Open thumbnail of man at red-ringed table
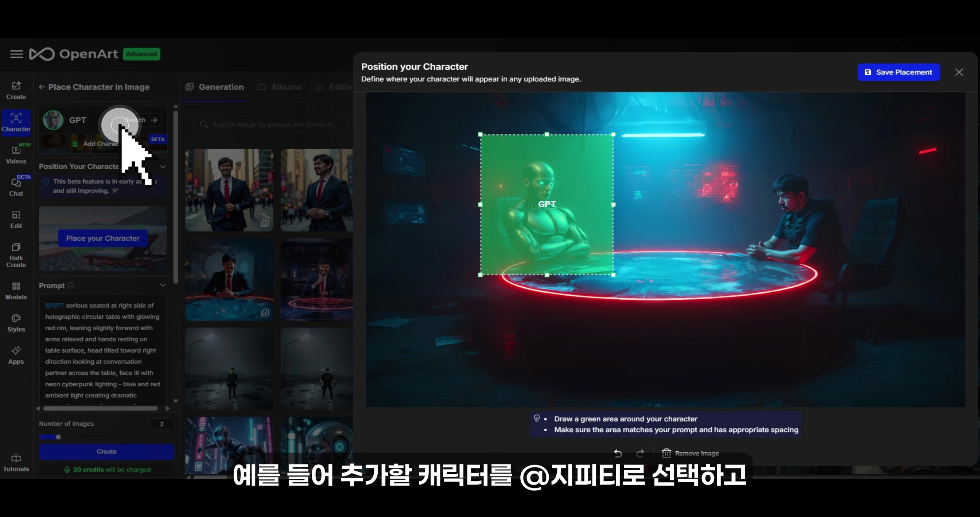 coord(317,280)
